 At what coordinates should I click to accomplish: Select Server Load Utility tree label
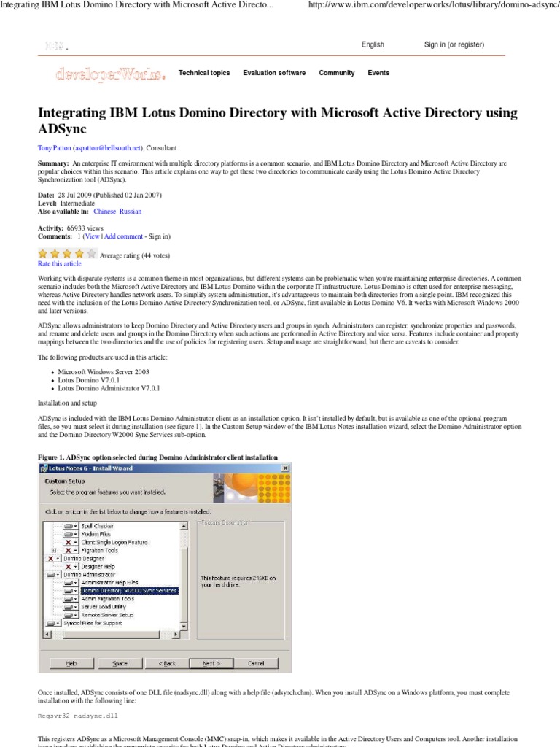[104, 607]
